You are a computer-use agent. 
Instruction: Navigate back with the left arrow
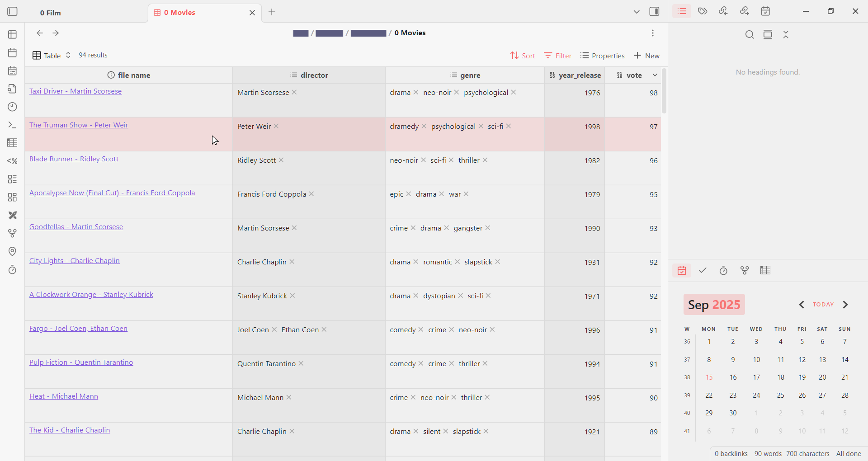pos(40,33)
